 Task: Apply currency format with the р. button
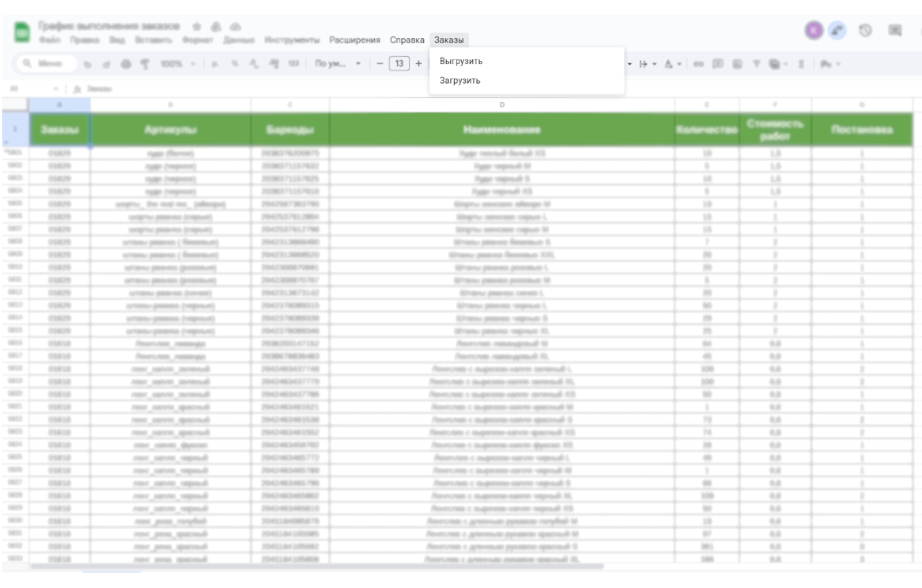[x=215, y=63]
